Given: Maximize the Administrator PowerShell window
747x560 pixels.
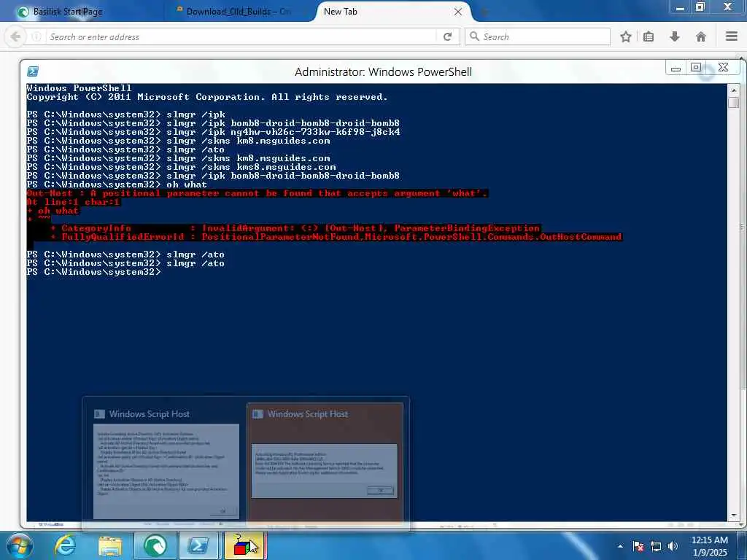Looking at the screenshot, I should pos(695,68).
